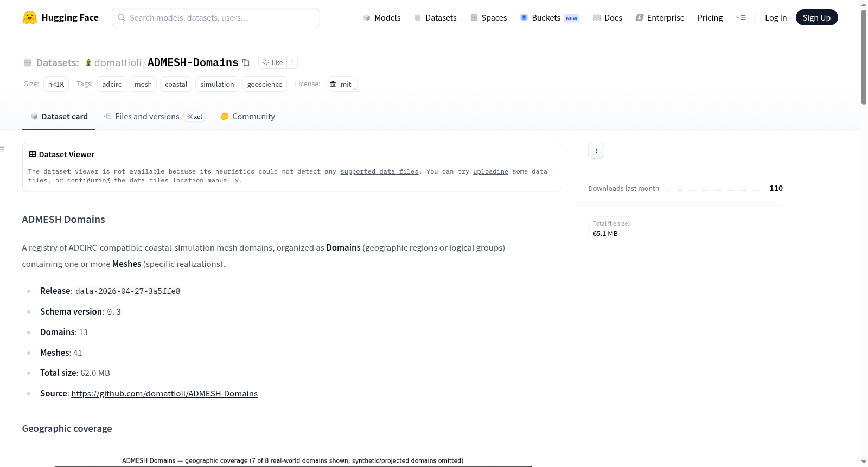Like the ADMESH-Domains dataset
Screen dimensions: 868x467
pos(272,62)
